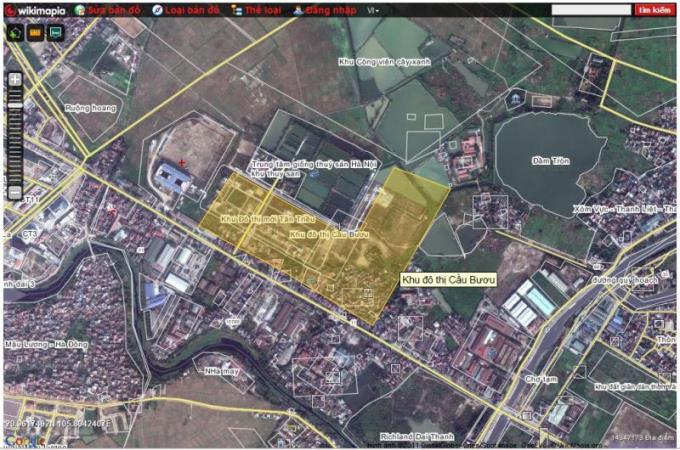
Task: Click the red marker near the blue building
Action: tap(181, 162)
